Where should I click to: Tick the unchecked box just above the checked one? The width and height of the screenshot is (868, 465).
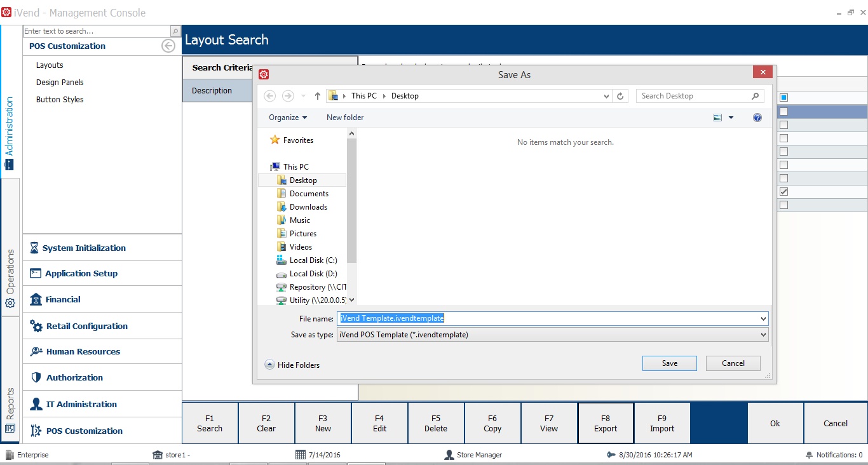(x=783, y=178)
